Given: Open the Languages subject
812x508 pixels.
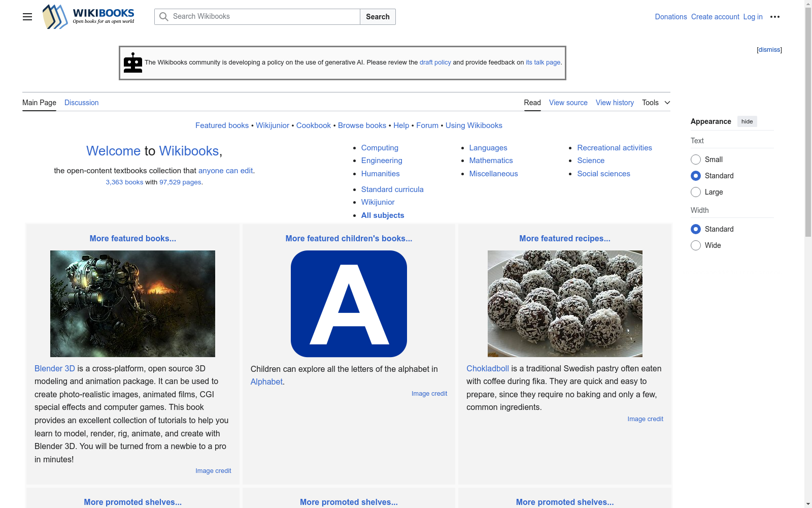Looking at the screenshot, I should coord(488,148).
